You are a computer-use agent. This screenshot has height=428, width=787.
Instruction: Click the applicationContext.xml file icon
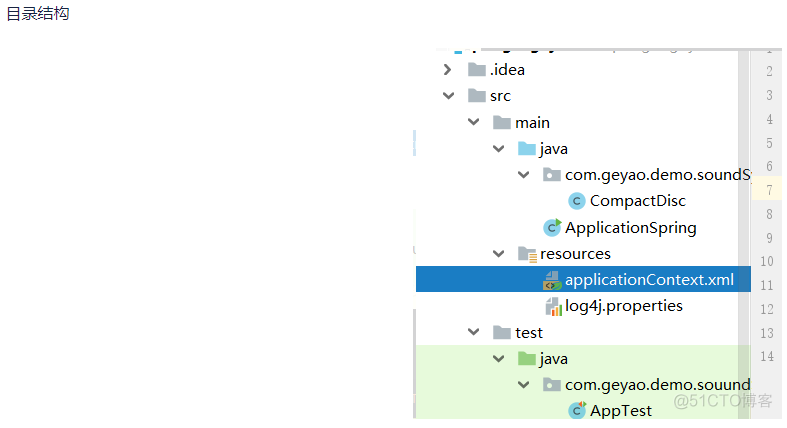point(552,280)
